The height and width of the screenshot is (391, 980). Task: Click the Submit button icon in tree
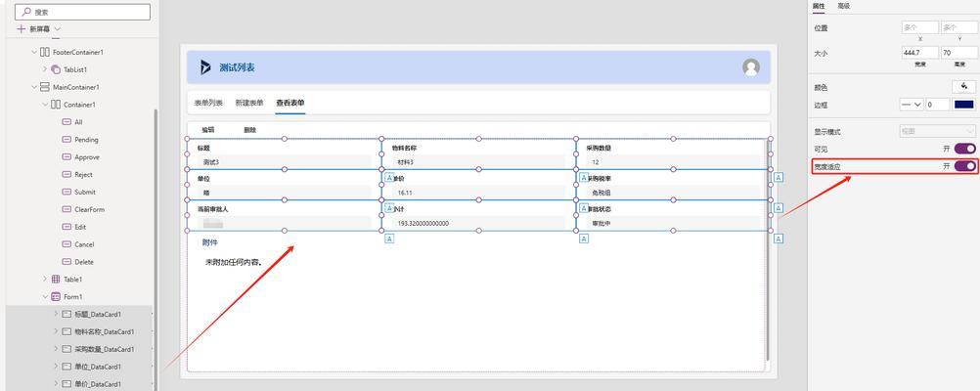67,192
